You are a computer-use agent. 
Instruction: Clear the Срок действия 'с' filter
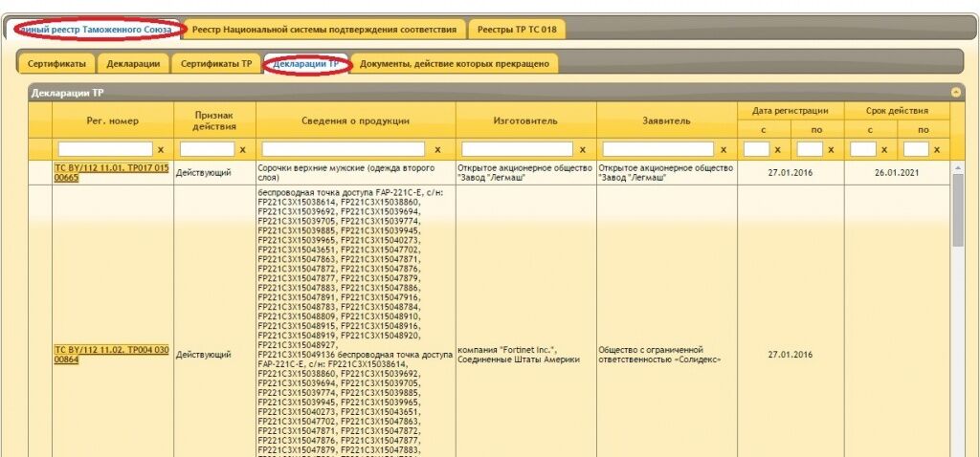point(883,150)
